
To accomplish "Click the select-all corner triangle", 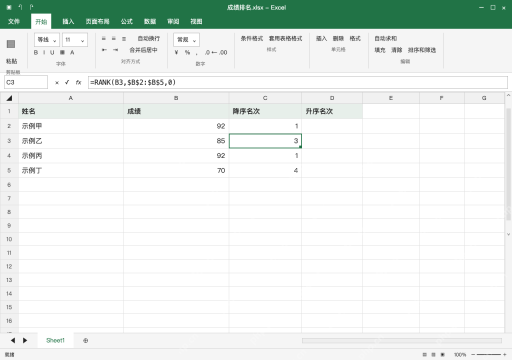I will click(x=9, y=98).
